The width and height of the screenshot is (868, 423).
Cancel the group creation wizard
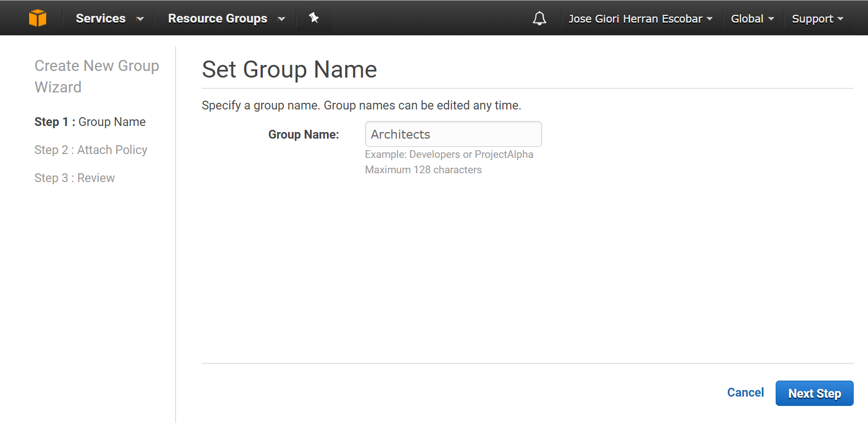click(x=745, y=392)
